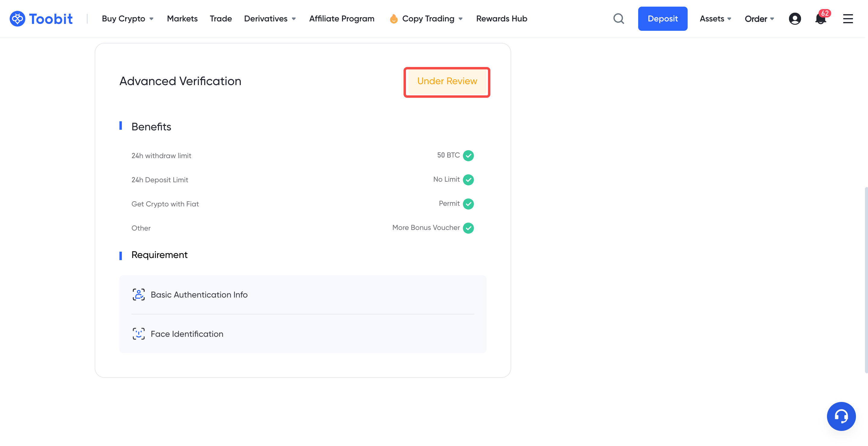The width and height of the screenshot is (868, 446).
Task: Click the Under Review status button
Action: [447, 81]
